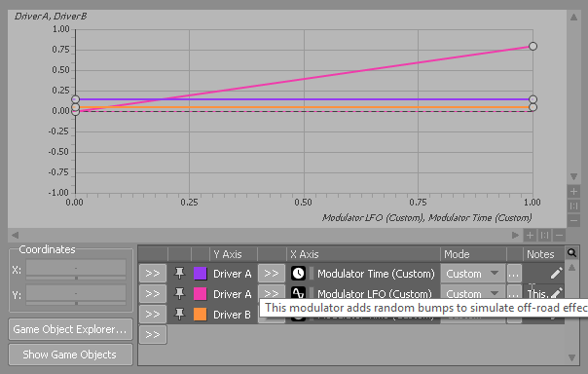
Task: Click ellipsis button in Modulator LFO row
Action: [x=514, y=293]
